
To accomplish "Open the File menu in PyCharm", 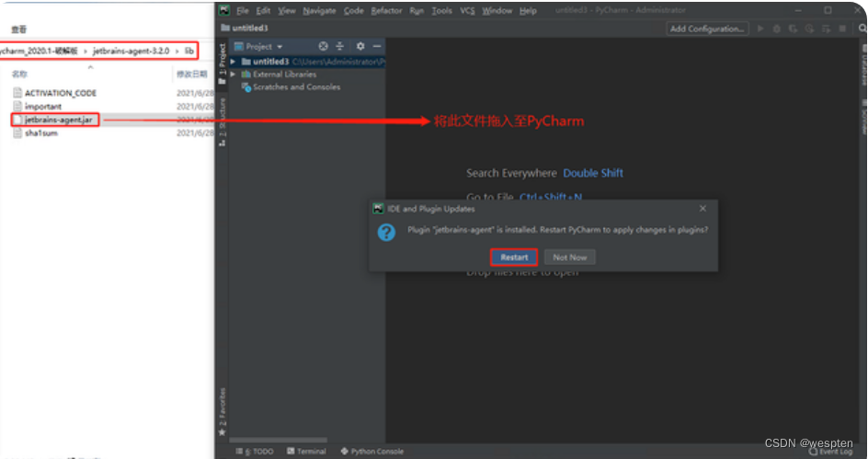I will point(243,10).
